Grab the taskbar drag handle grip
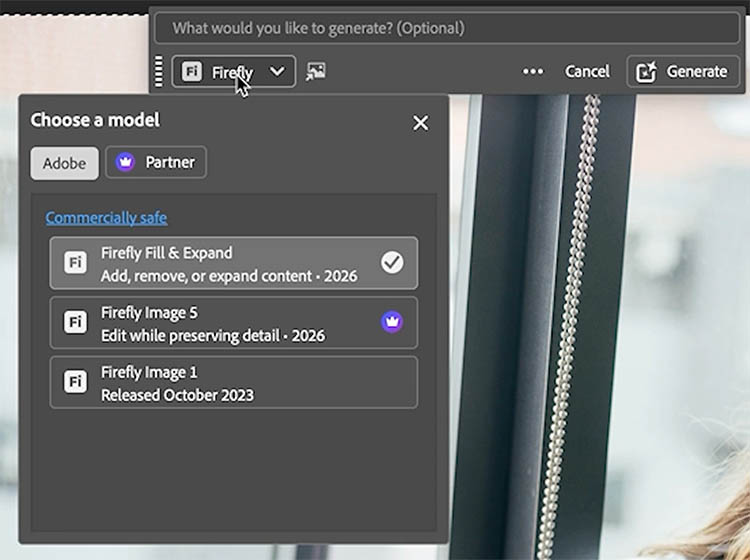Image resolution: width=750 pixels, height=560 pixels. click(159, 72)
